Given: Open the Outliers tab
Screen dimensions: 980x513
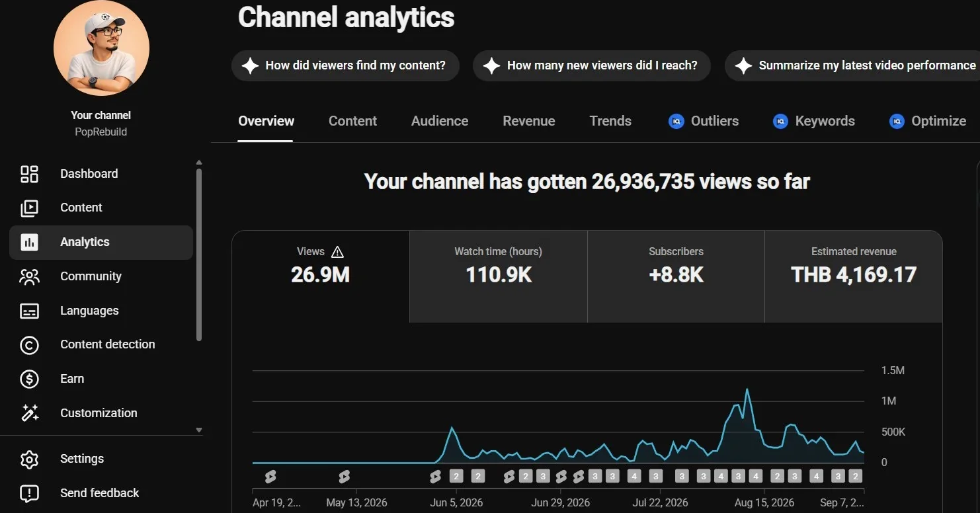Looking at the screenshot, I should click(704, 122).
